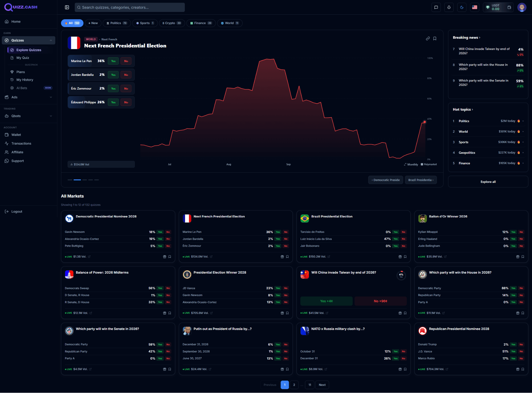The image size is (532, 393).
Task: Open gift icon on Putin out card
Action: (282, 369)
